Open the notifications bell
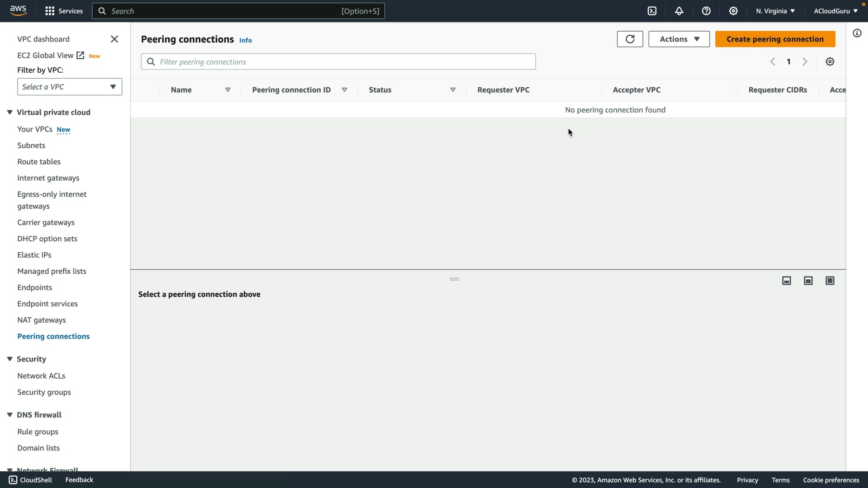This screenshot has height=488, width=868. (x=679, y=11)
